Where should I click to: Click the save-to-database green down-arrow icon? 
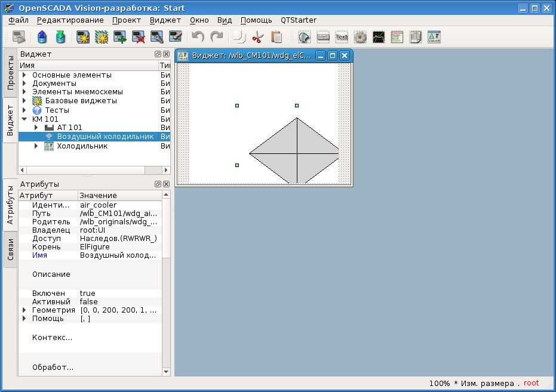pyautogui.click(x=60, y=37)
